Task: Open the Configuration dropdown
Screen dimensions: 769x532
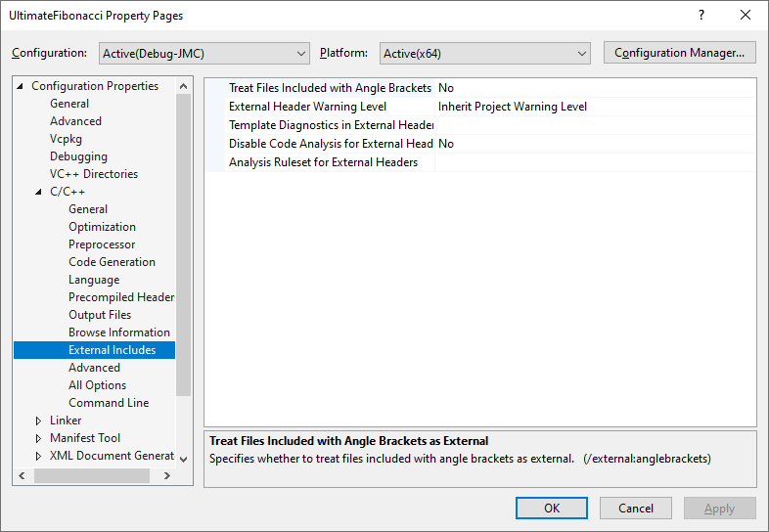Action: tap(204, 54)
